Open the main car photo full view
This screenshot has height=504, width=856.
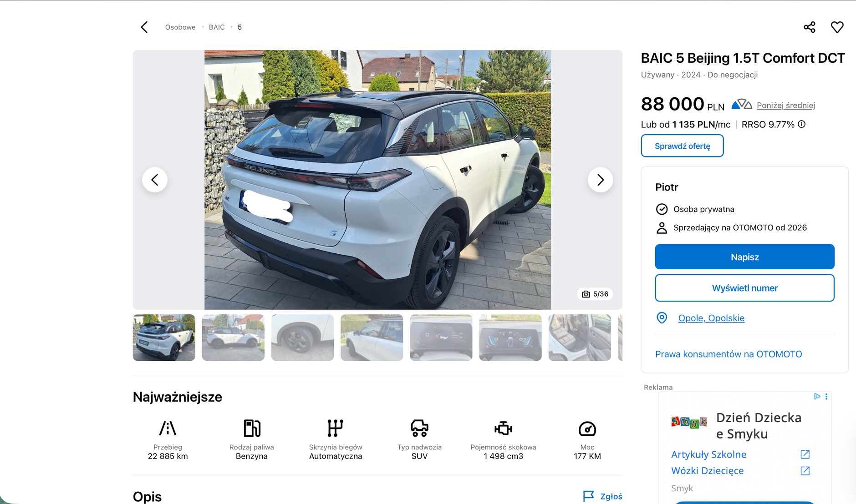(377, 180)
